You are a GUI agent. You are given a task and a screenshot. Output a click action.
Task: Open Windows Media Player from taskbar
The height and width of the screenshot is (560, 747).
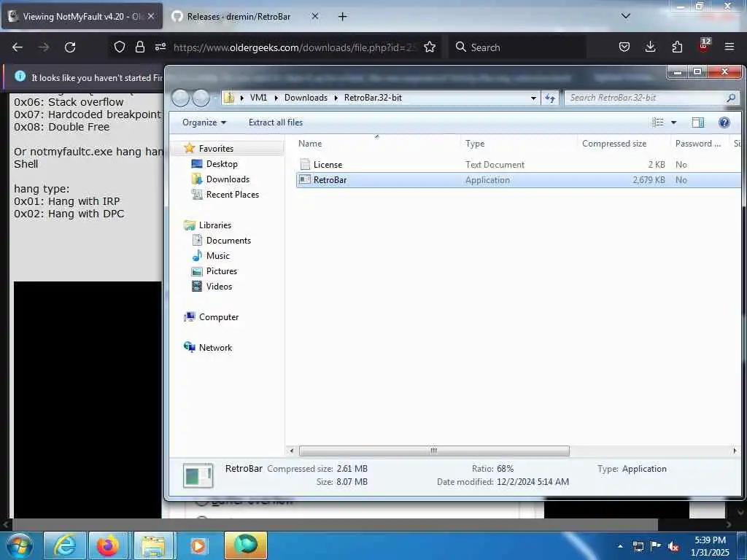(198, 545)
